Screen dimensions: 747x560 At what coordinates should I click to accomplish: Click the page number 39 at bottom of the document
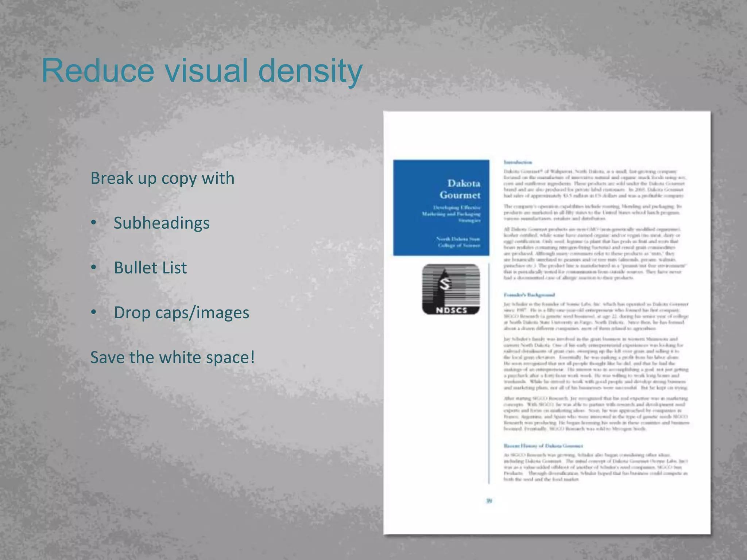coord(489,501)
